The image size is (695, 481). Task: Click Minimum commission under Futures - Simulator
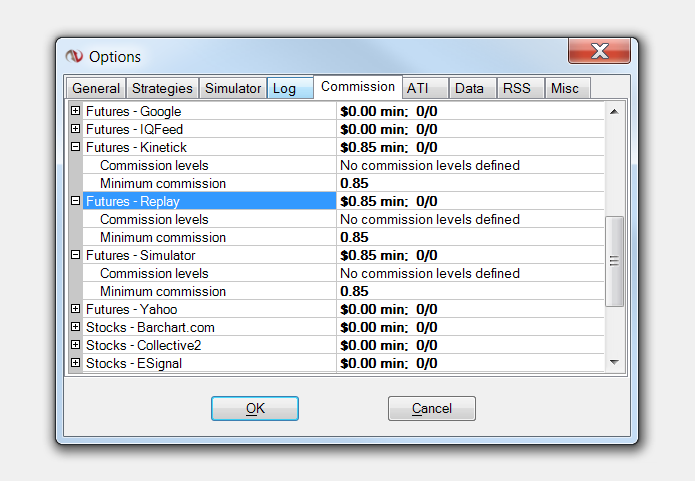(x=163, y=292)
